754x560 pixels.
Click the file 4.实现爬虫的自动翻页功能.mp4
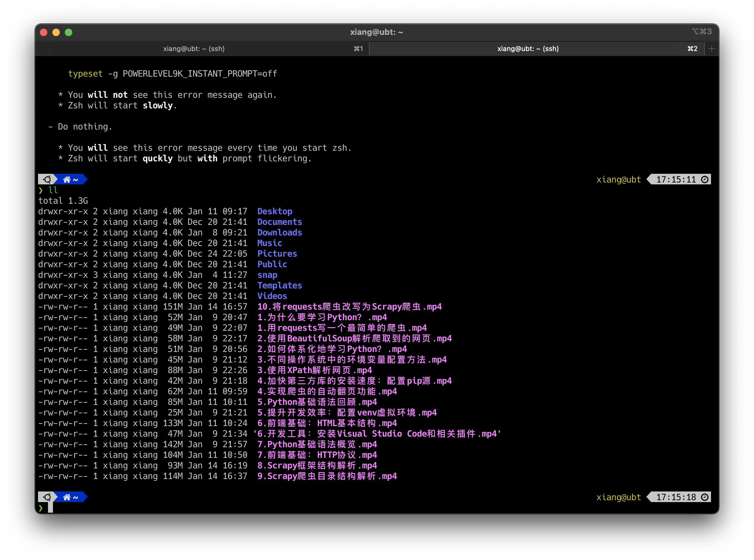(327, 391)
